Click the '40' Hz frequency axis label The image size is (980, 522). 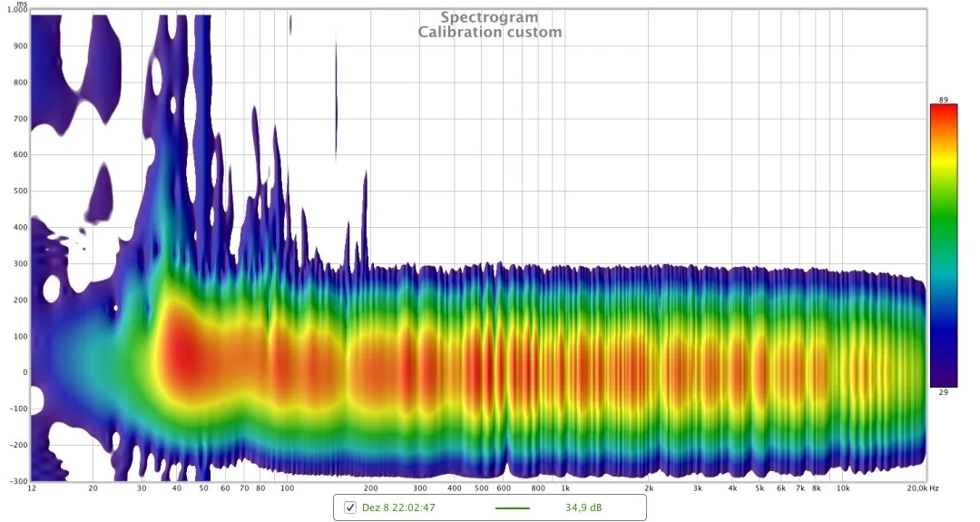[177, 489]
